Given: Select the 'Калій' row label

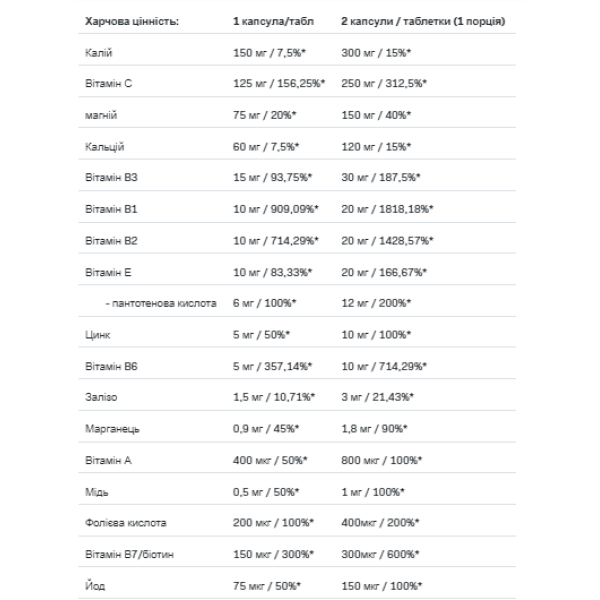Looking at the screenshot, I should pos(97,54).
